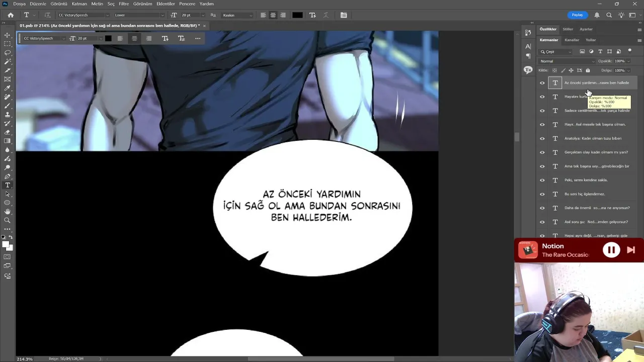Toggle lock all for the layer
Image resolution: width=644 pixels, height=362 pixels.
click(x=588, y=70)
